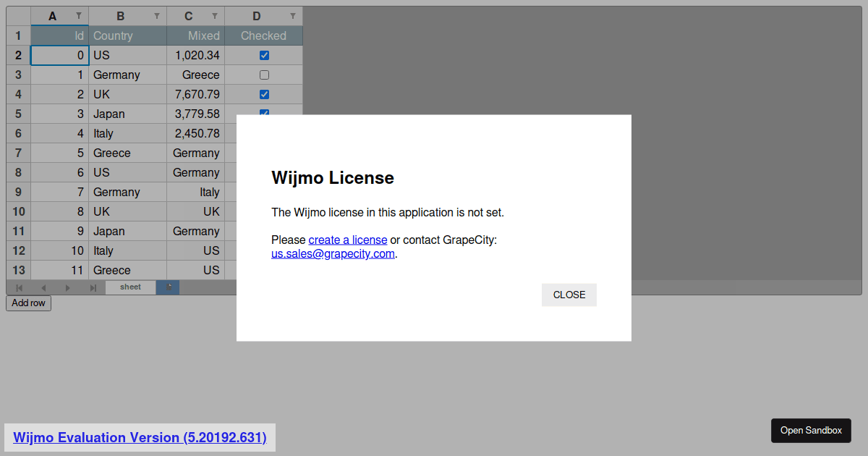The height and width of the screenshot is (456, 868).
Task: Open the filter for column C
Action: coord(215,16)
